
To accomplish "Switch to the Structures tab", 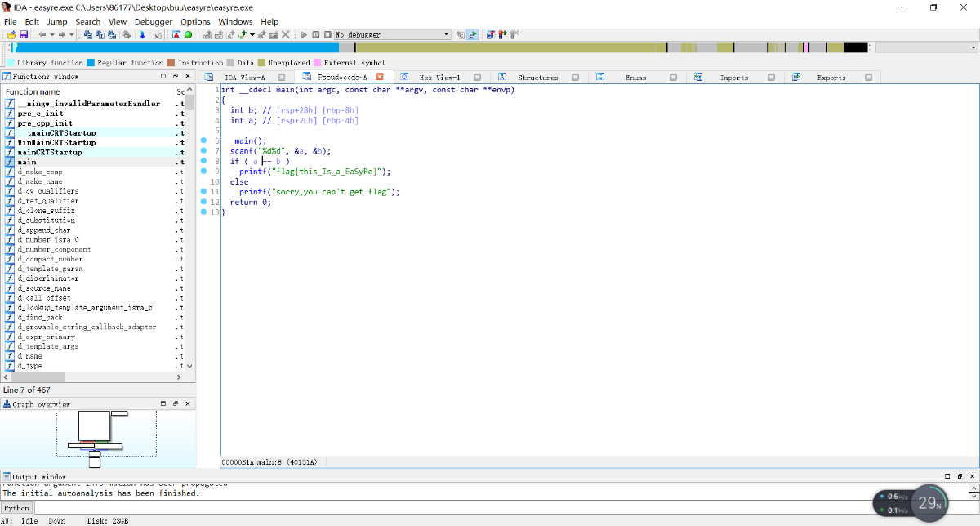I will 537,78.
